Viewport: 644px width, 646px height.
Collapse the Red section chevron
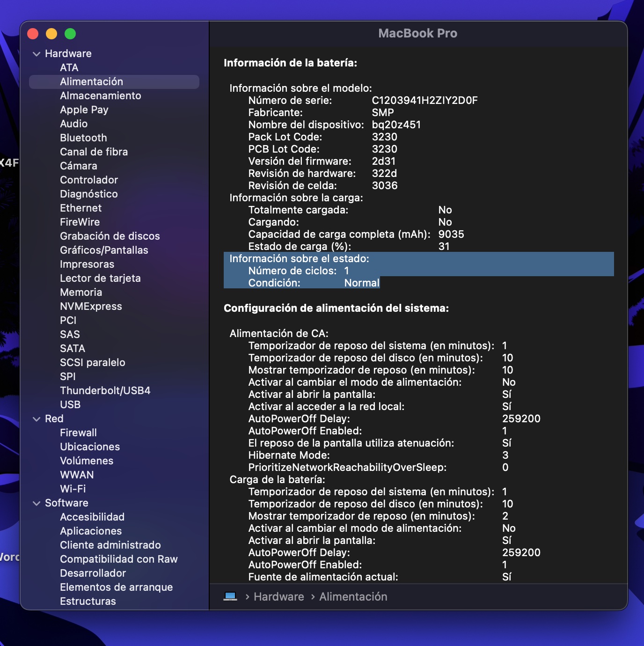[37, 419]
